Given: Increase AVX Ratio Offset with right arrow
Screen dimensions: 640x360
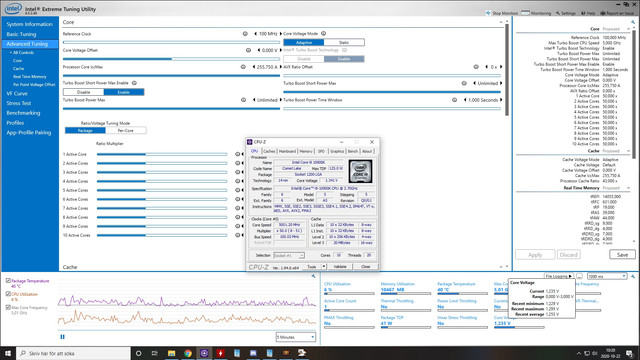Looking at the screenshot, I should click(x=501, y=67).
